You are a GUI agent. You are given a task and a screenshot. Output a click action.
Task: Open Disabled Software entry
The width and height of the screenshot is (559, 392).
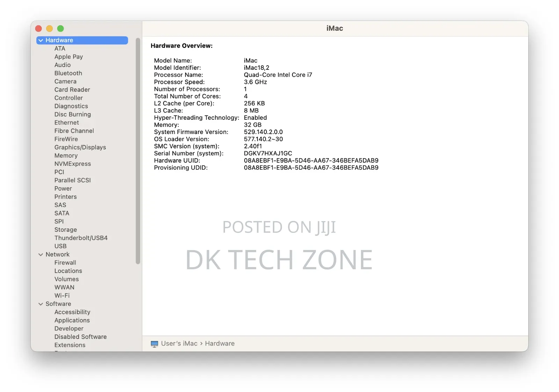coord(80,337)
